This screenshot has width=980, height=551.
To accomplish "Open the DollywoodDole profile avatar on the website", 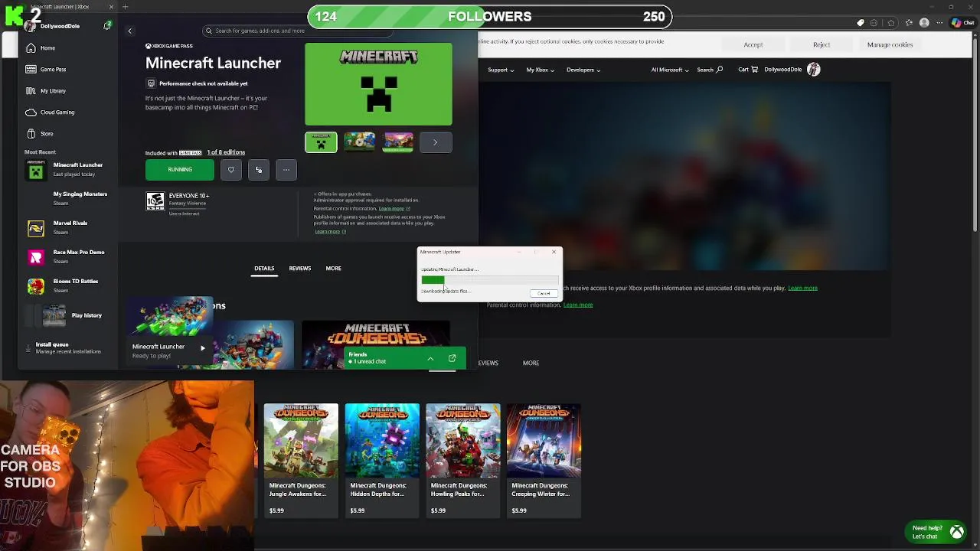I will pos(814,70).
